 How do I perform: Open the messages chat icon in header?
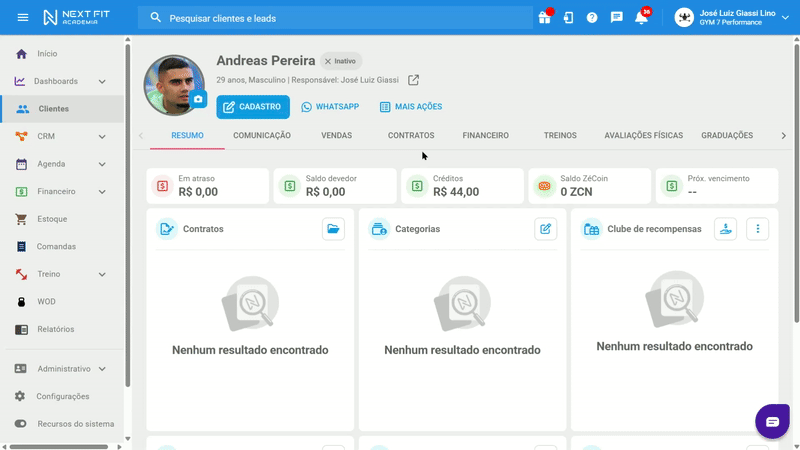616,18
